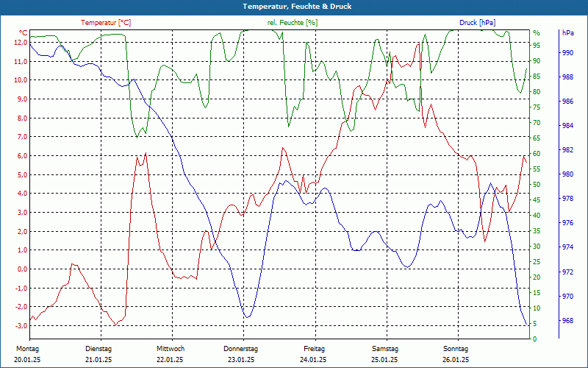Click the 95 humidity axis value

(537, 46)
